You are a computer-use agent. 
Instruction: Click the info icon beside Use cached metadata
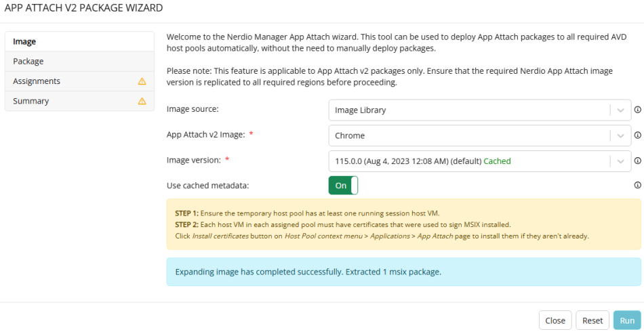[x=637, y=185]
